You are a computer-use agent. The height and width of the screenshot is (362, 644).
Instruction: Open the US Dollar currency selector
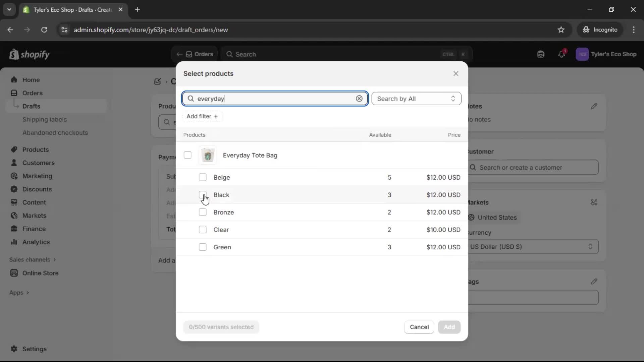click(533, 247)
